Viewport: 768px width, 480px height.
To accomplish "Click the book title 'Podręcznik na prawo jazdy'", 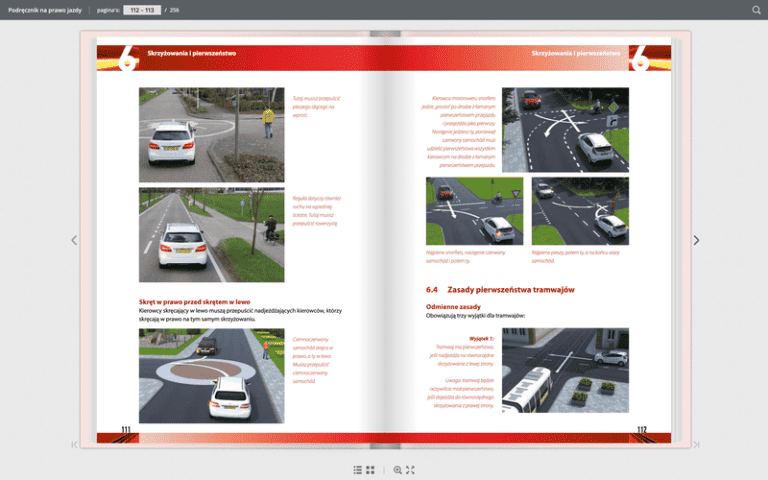I will tap(45, 10).
